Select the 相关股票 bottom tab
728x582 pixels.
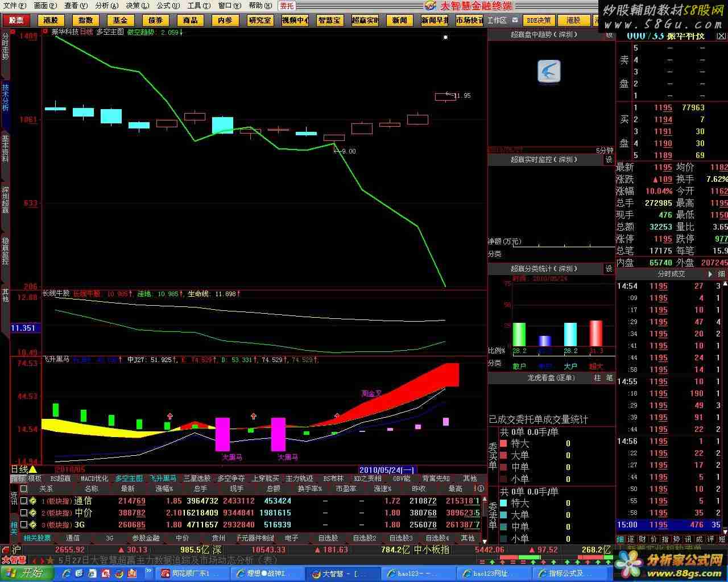(x=38, y=538)
